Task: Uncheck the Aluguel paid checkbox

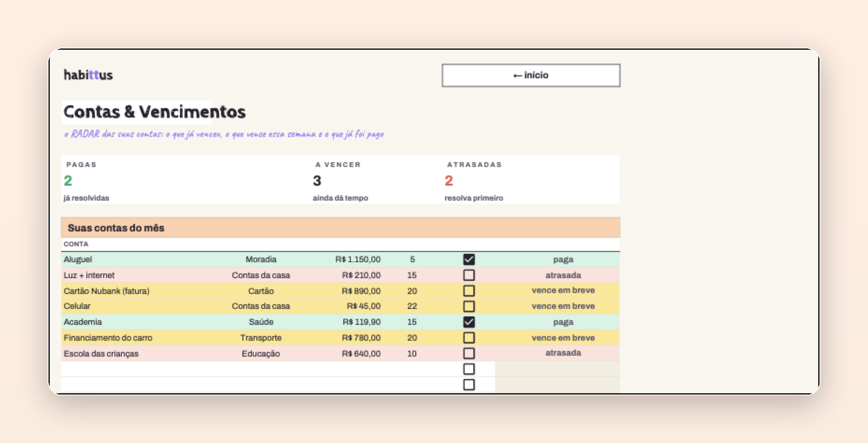Action: pos(469,259)
